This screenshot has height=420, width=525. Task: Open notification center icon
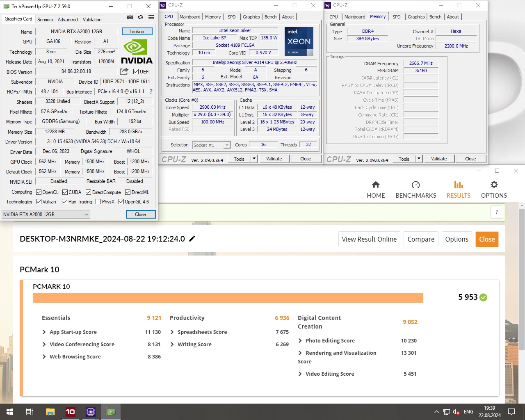[511, 412]
